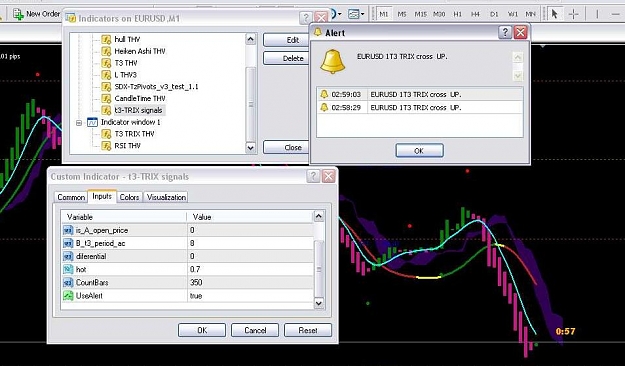
Task: Click the 0:57 candle timer label
Action: click(565, 331)
